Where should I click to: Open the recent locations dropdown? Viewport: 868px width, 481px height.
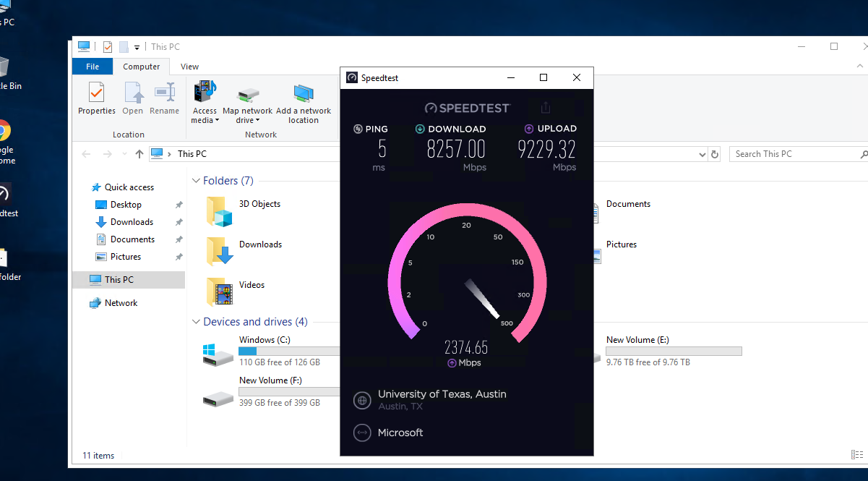coord(123,154)
